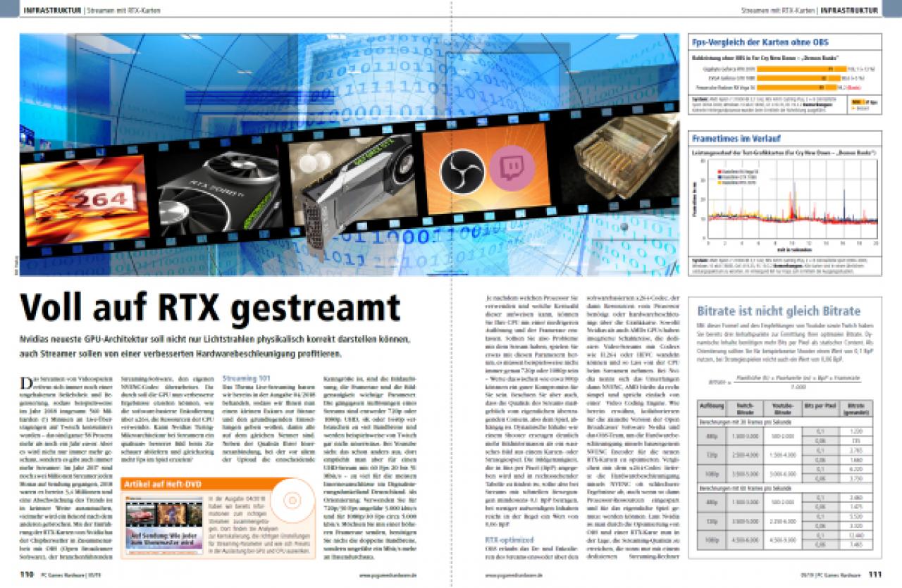Click the red Vega 56 legend swatch
This screenshot has height=588, width=902.
click(718, 171)
